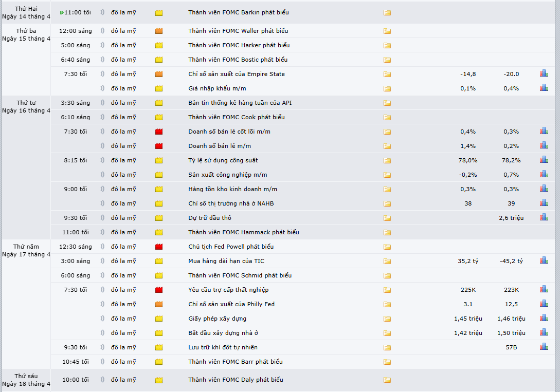
Task: Expand details folder for building permits
Action: coord(387,319)
